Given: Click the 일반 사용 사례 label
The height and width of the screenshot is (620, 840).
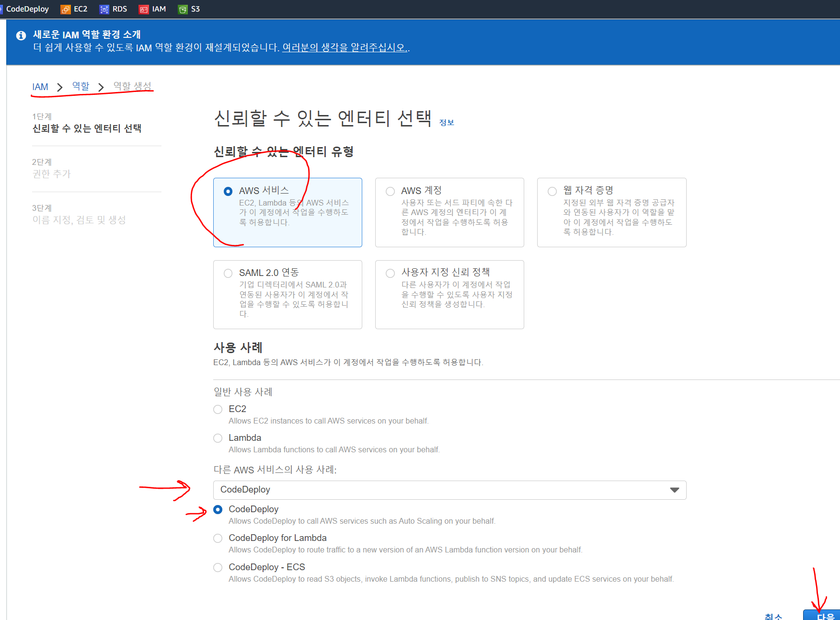Looking at the screenshot, I should (x=243, y=392).
